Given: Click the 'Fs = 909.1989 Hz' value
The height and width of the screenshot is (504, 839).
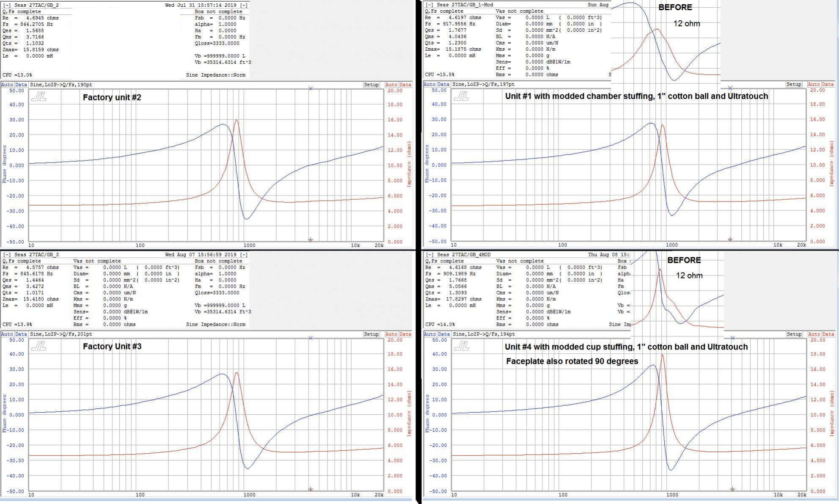Looking at the screenshot, I should tap(450, 274).
